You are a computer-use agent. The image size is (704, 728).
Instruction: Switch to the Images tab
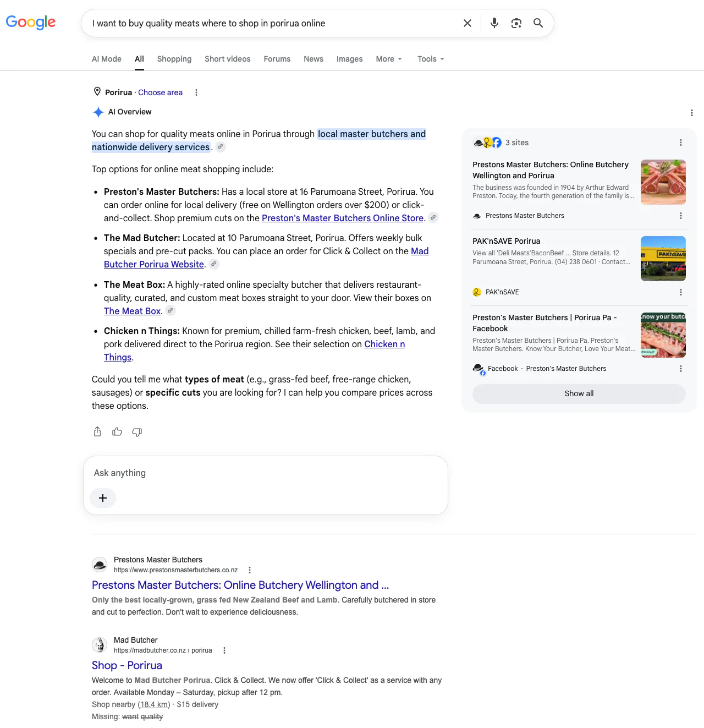pyautogui.click(x=350, y=59)
